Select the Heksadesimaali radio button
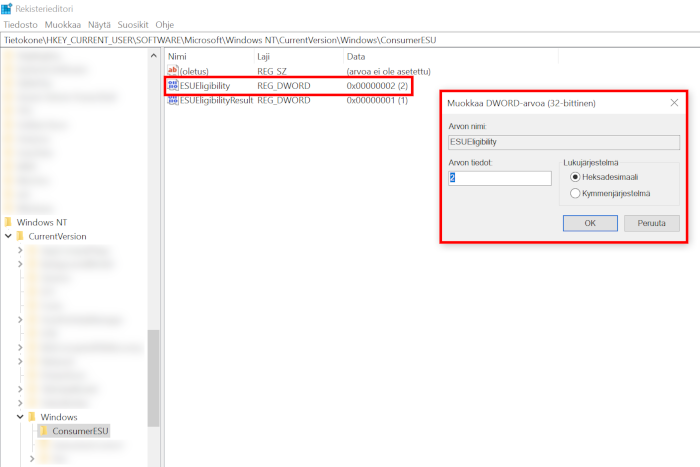Image resolution: width=700 pixels, height=467 pixels. (575, 177)
